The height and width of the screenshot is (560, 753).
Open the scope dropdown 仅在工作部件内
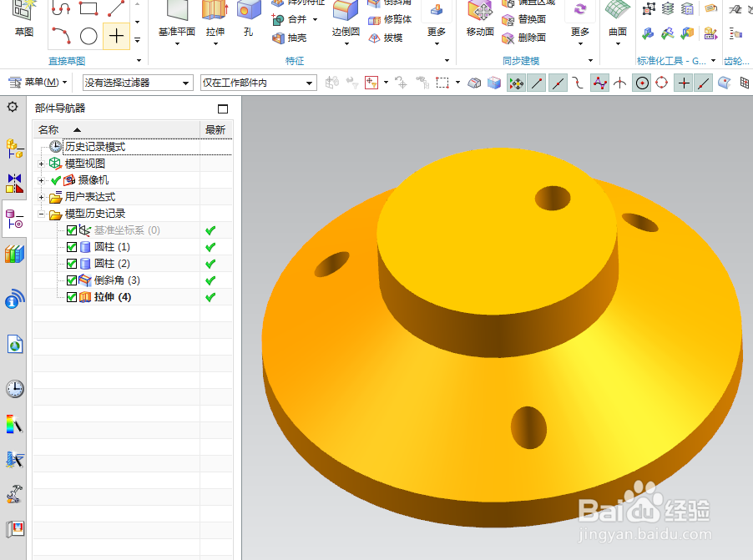click(x=258, y=83)
